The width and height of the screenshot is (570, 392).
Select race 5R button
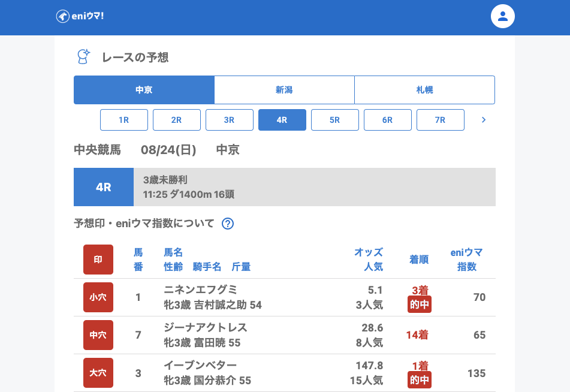click(x=335, y=120)
